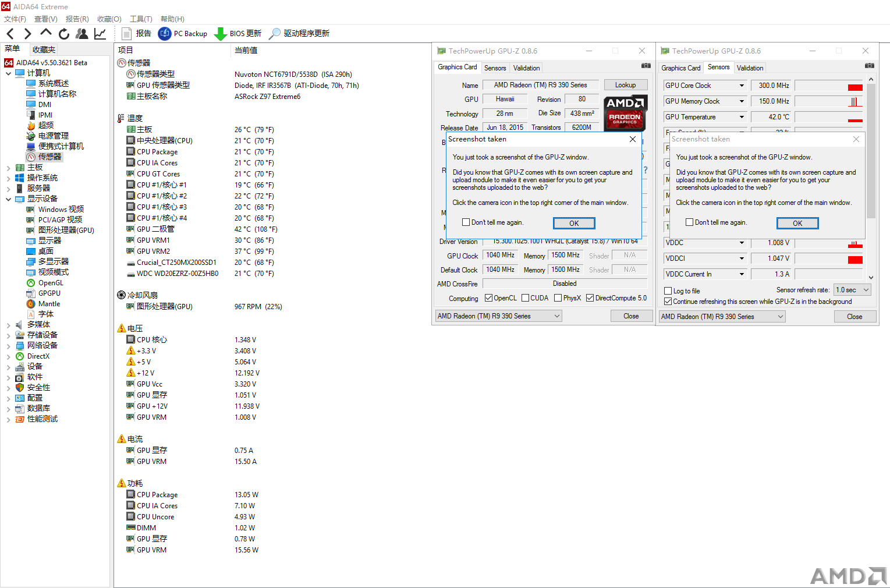Click the refresh icon in the AIDA64 toolbar
The width and height of the screenshot is (890, 588).
click(x=64, y=34)
